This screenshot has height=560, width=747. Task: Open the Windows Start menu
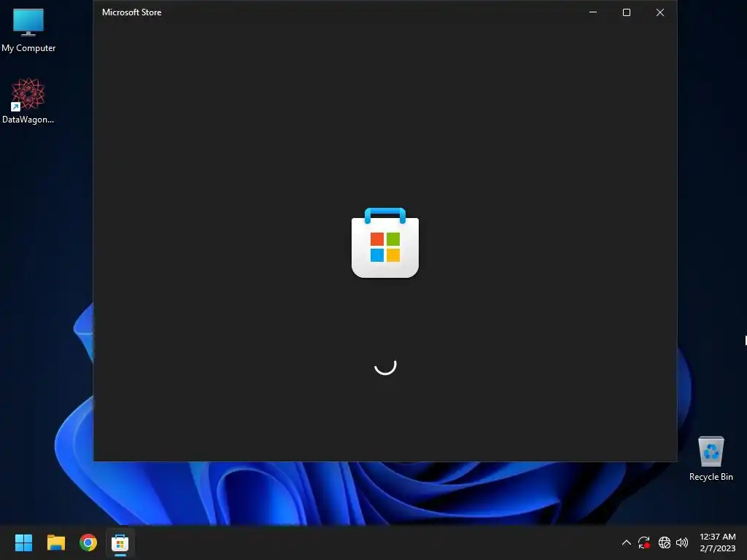23,542
